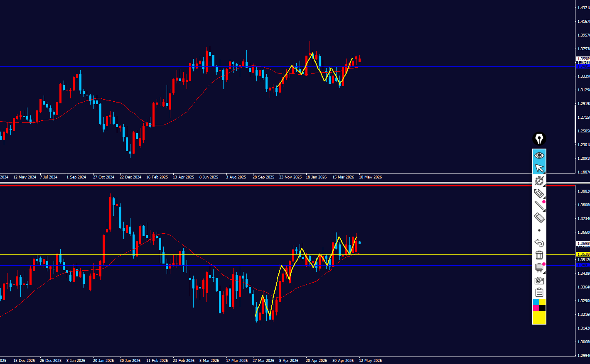Switch to cursor mode with the arrow icon
590x364 pixels.
pos(539,168)
